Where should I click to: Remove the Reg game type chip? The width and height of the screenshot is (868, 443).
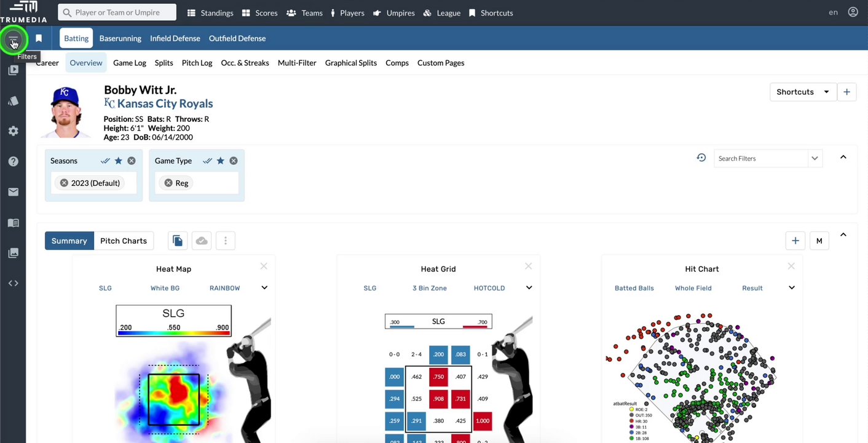click(168, 183)
